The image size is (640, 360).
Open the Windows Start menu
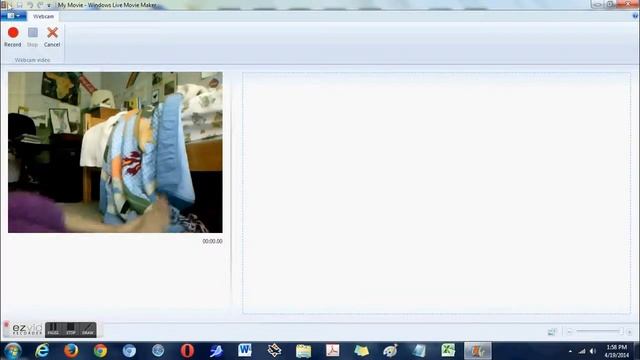point(12,351)
